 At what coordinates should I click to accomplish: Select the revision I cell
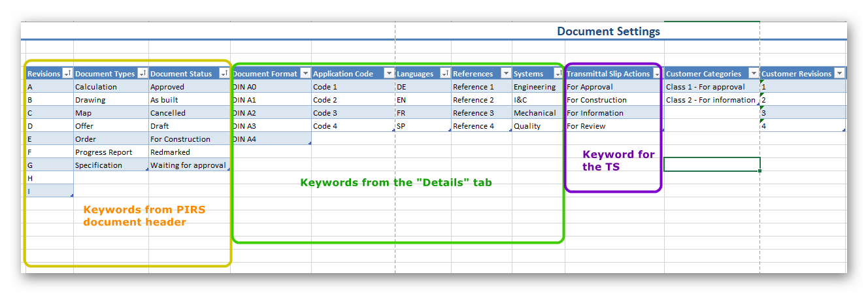coord(50,191)
